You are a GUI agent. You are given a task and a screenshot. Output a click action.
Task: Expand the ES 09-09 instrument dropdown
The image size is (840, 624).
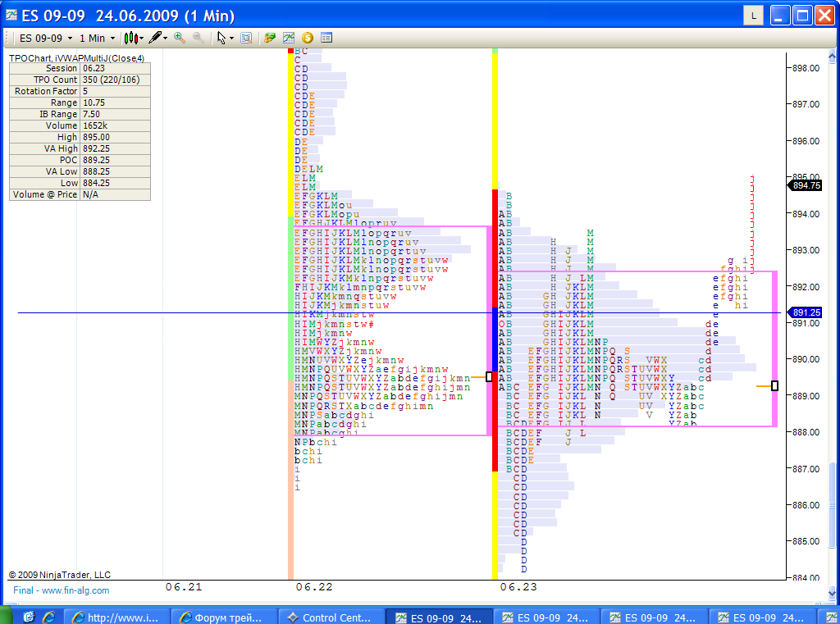point(46,38)
